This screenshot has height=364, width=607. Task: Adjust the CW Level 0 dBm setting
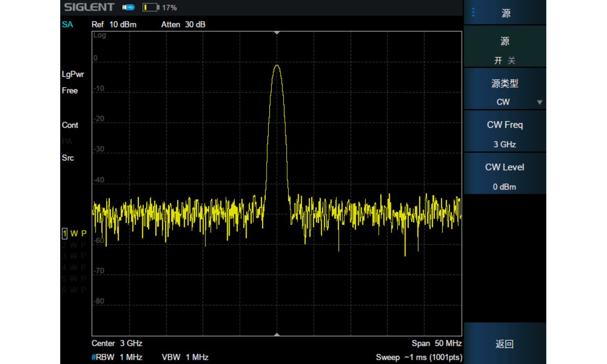click(505, 174)
